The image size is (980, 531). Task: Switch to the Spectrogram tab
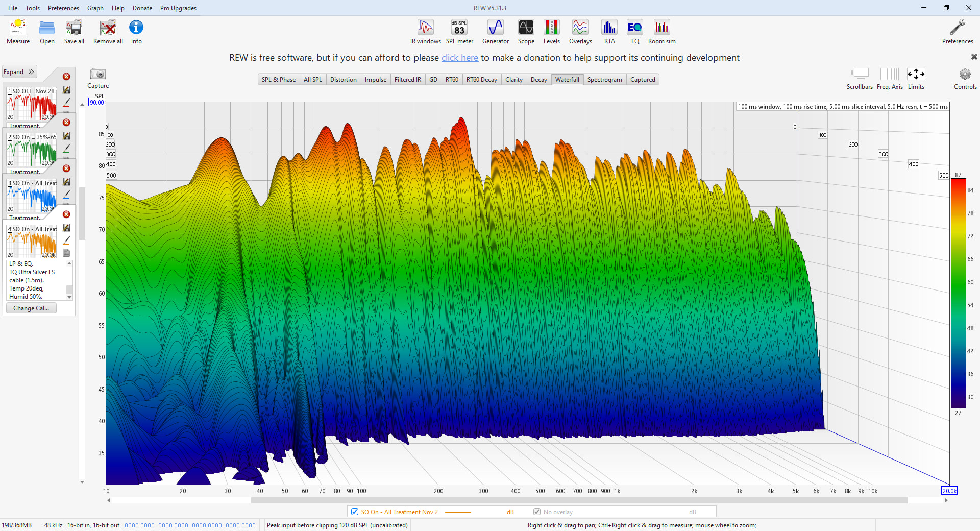(604, 80)
